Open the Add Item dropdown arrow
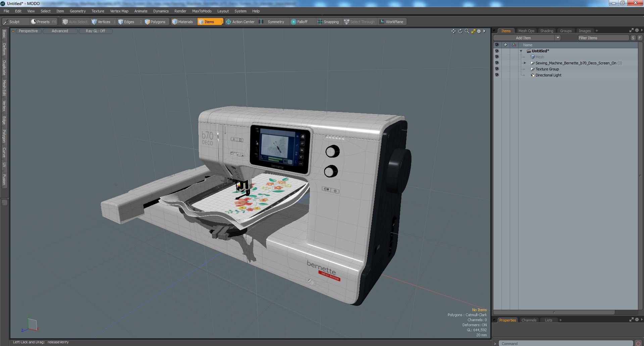The height and width of the screenshot is (346, 644). (558, 38)
